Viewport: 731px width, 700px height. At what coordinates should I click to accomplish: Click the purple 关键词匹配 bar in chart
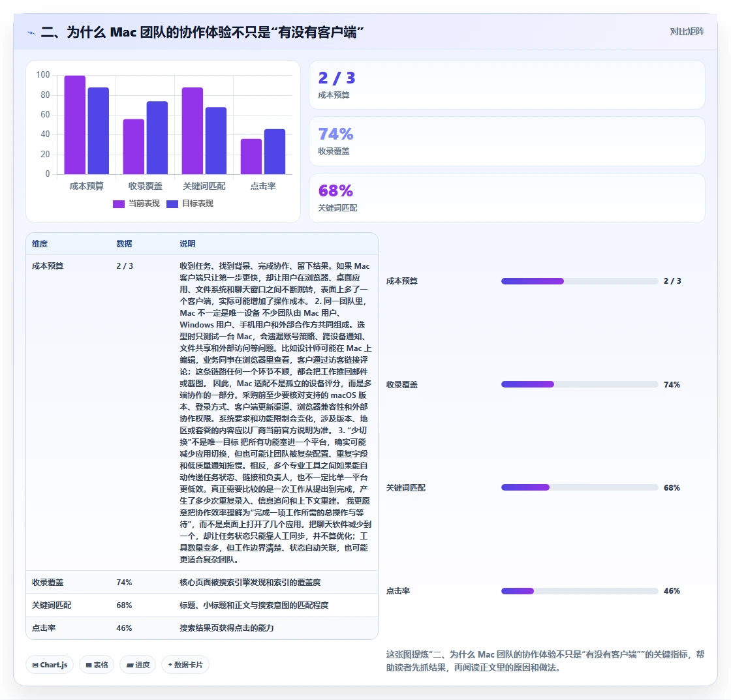point(193,131)
